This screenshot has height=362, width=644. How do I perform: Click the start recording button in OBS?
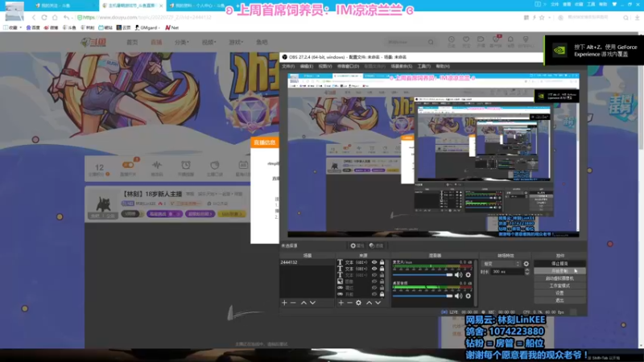pos(559,271)
